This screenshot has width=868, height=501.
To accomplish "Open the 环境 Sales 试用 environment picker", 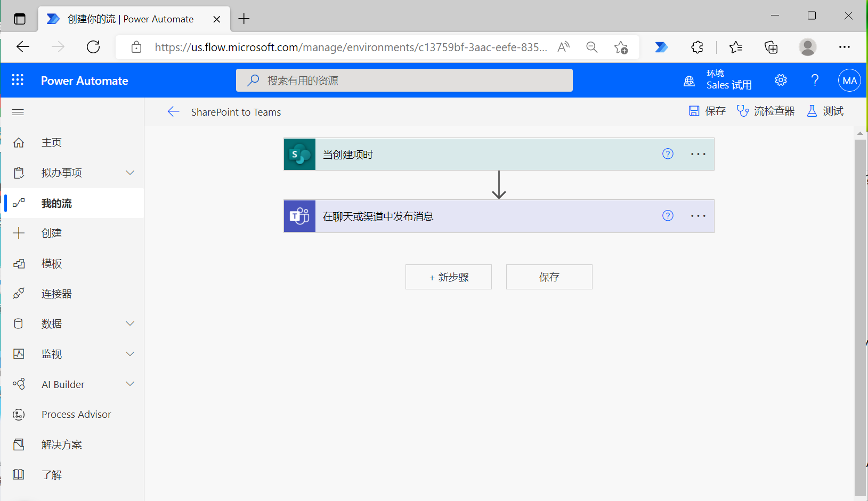I will 718,80.
